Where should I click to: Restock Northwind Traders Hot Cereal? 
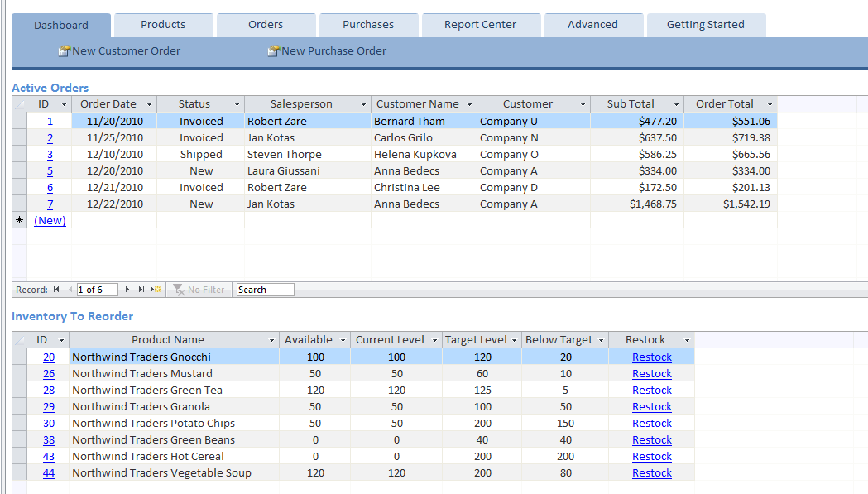tap(652, 457)
